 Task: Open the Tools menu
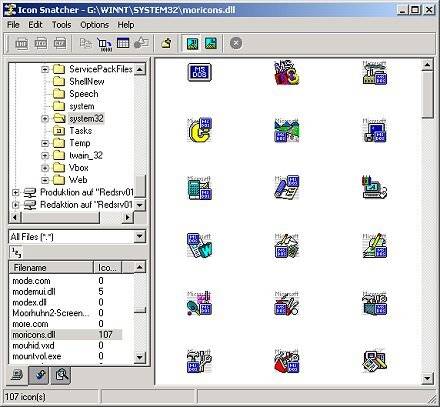point(62,25)
